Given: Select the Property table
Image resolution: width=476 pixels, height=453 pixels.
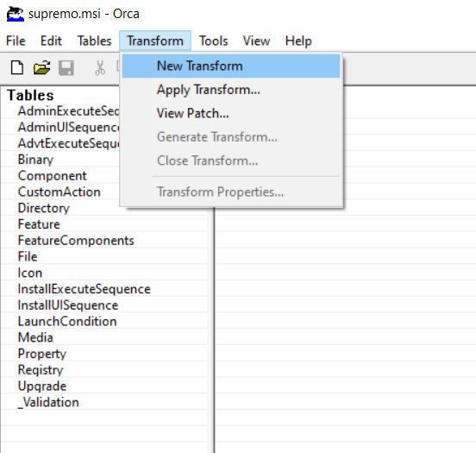Looking at the screenshot, I should (x=42, y=354).
